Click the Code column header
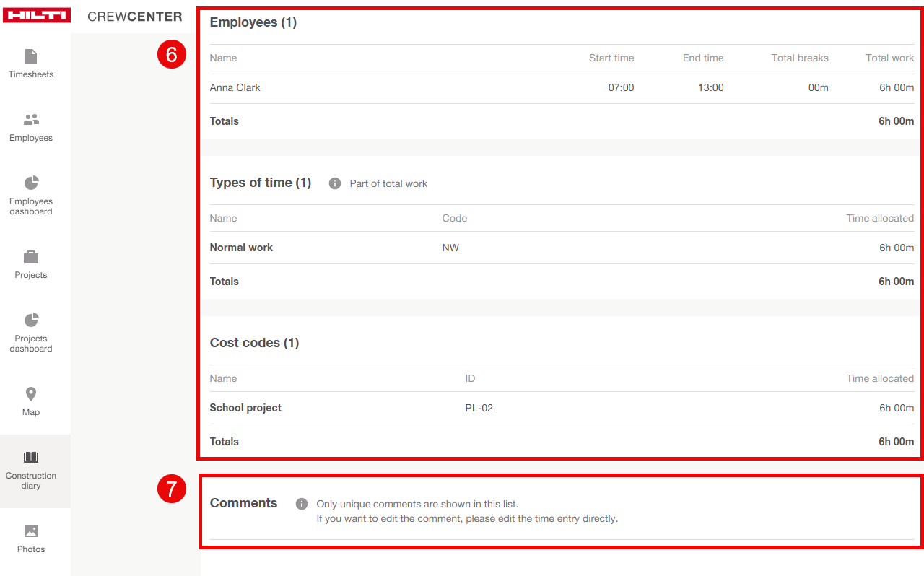Image resolution: width=924 pixels, height=576 pixels. 454,218
